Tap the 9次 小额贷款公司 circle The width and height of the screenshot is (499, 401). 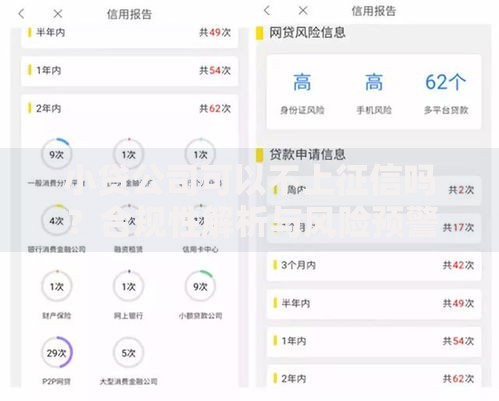point(200,286)
